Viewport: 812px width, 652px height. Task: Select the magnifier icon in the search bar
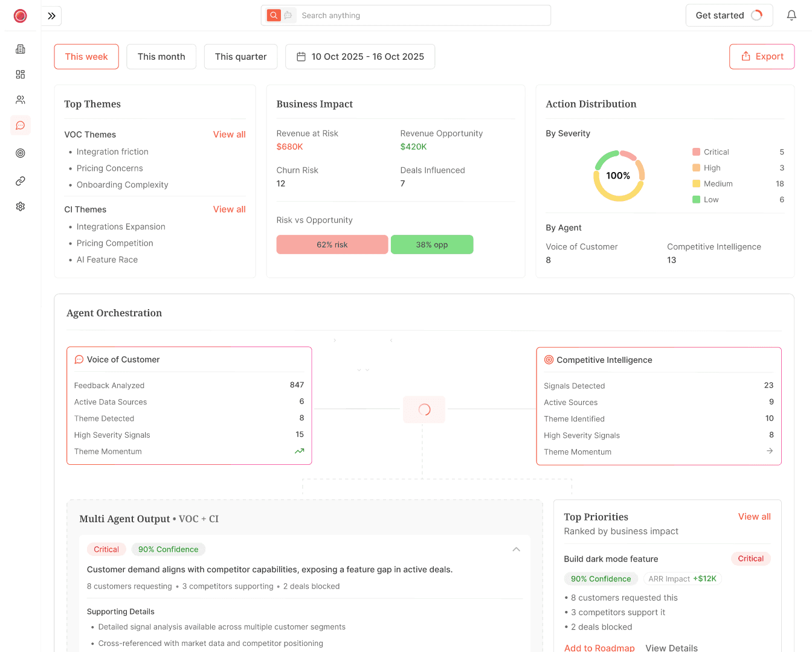[x=275, y=15]
